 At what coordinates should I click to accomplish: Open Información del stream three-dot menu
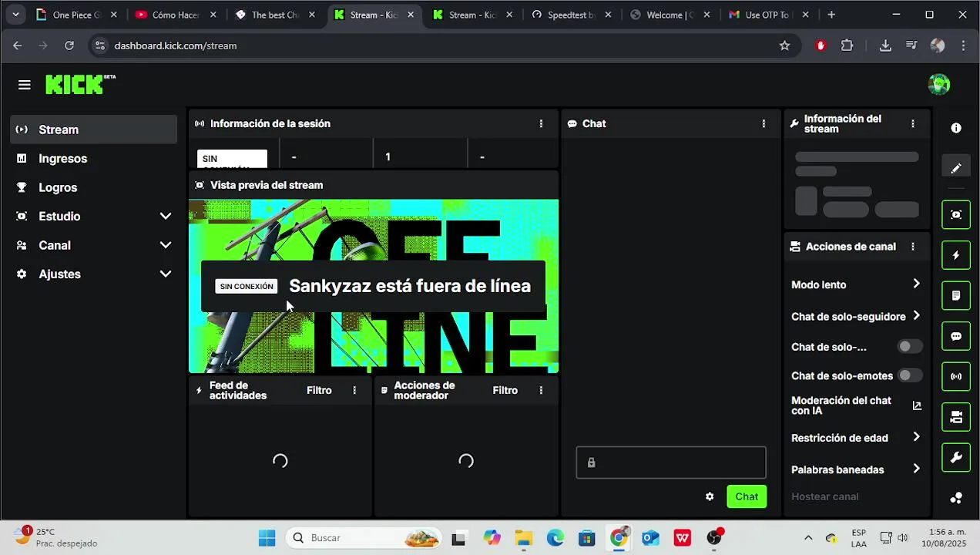913,123
